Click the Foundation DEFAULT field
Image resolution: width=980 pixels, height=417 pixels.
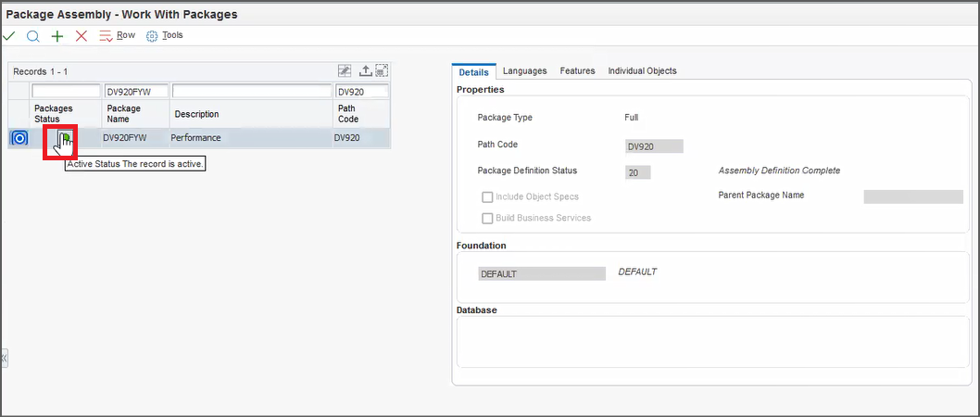click(542, 274)
